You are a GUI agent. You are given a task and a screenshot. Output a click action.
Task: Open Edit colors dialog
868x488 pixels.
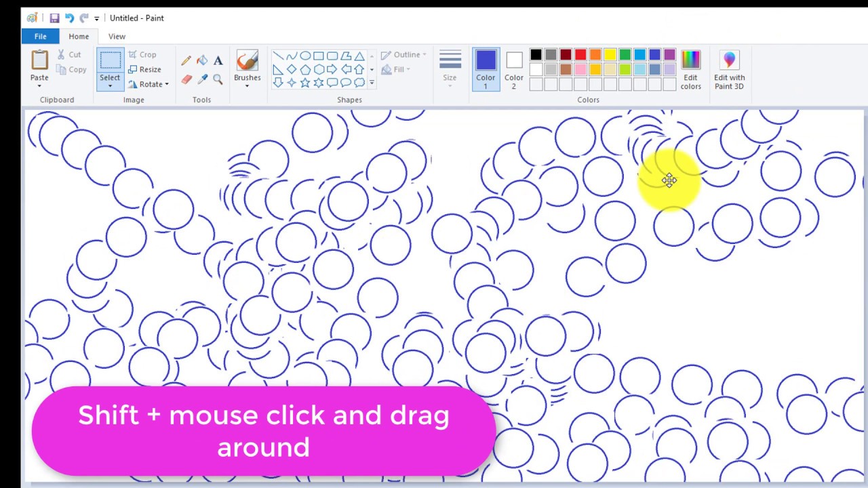tap(690, 69)
